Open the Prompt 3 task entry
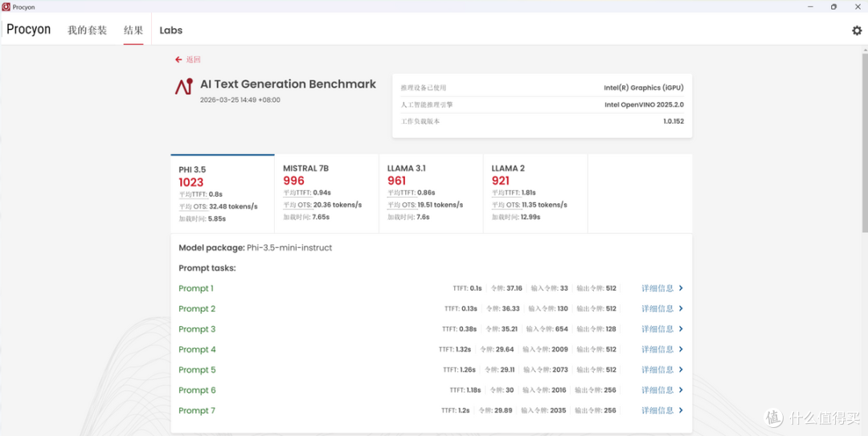 (x=197, y=329)
